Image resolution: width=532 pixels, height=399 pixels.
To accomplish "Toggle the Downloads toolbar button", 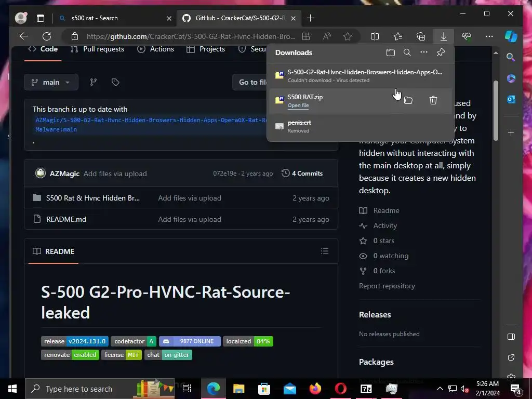I will click(444, 36).
